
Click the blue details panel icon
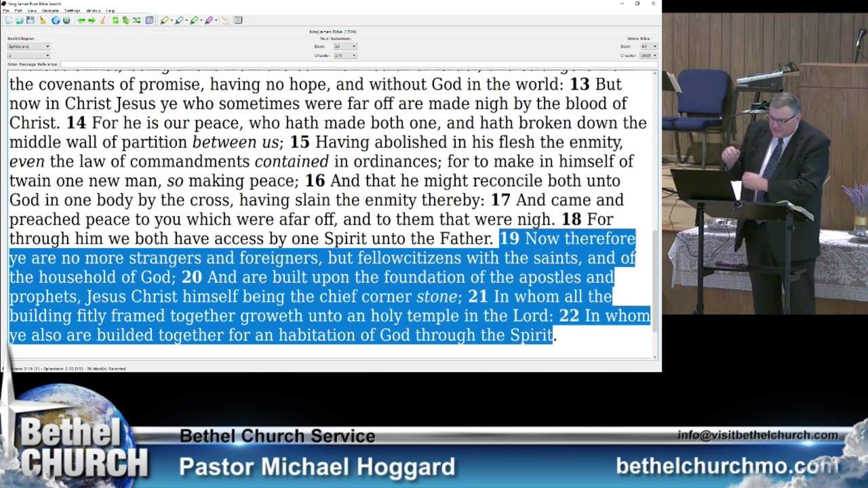(x=149, y=20)
